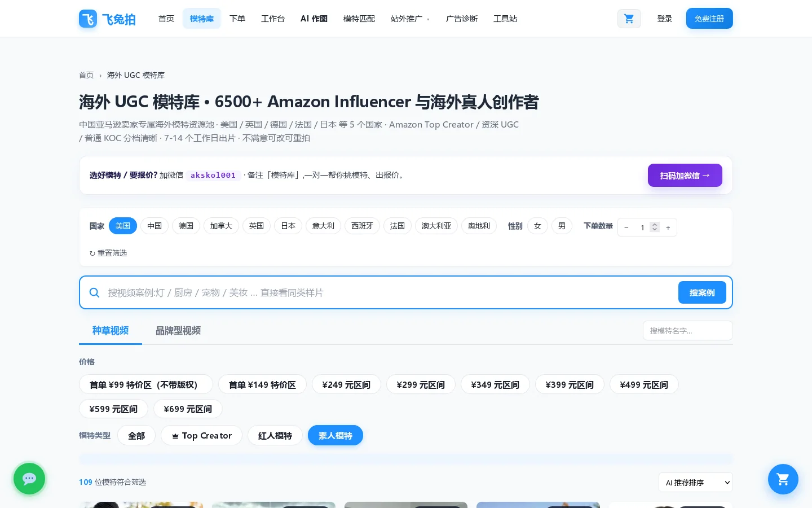Select 红人模特 model type

tap(275, 435)
